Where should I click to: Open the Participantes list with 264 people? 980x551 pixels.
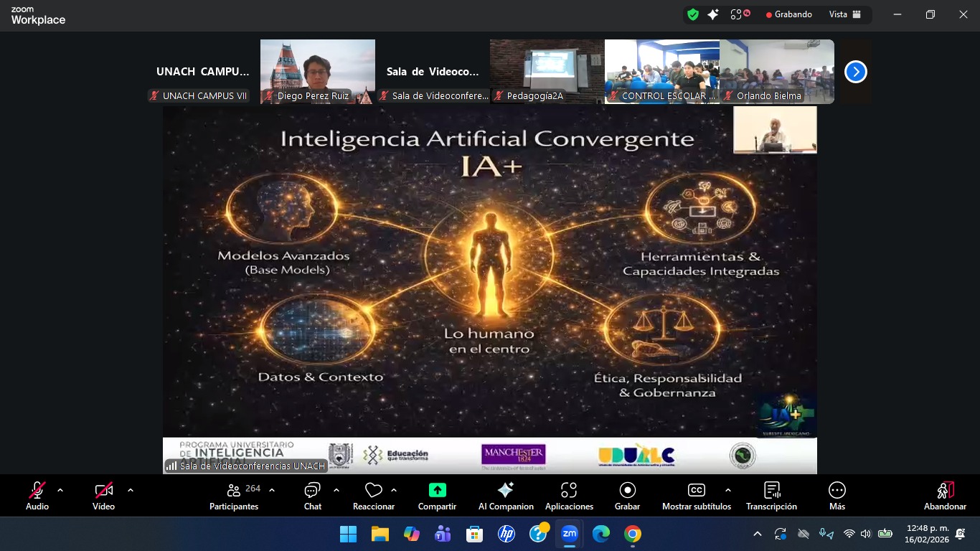coord(234,491)
